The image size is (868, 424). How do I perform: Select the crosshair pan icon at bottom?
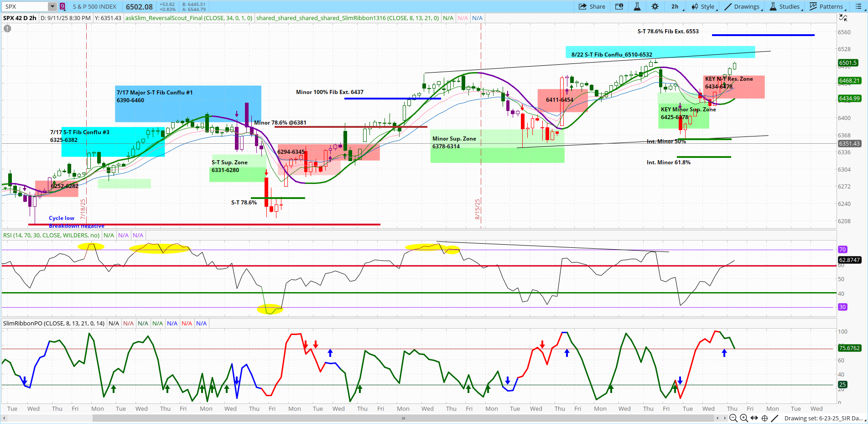tap(764, 418)
